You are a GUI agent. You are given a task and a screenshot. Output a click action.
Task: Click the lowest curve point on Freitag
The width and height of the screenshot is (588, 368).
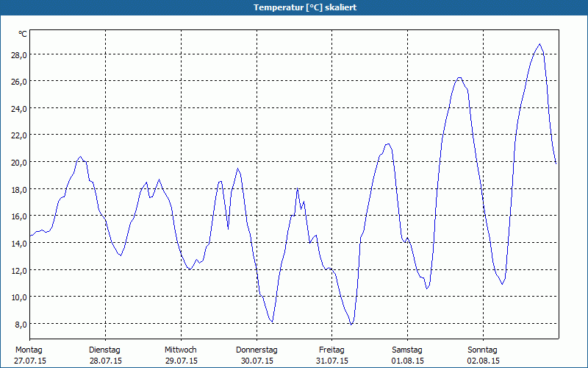pyautogui.click(x=352, y=324)
